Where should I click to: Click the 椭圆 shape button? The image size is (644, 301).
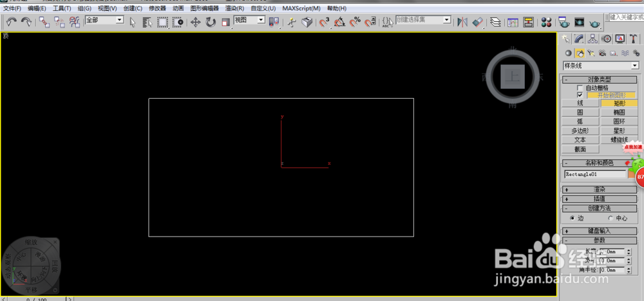[x=620, y=112]
